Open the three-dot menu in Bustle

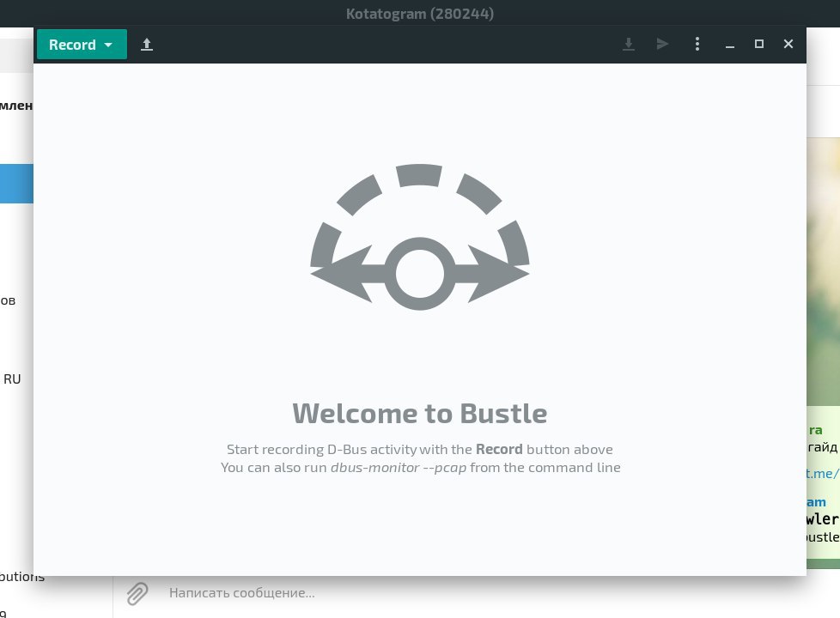tap(697, 44)
